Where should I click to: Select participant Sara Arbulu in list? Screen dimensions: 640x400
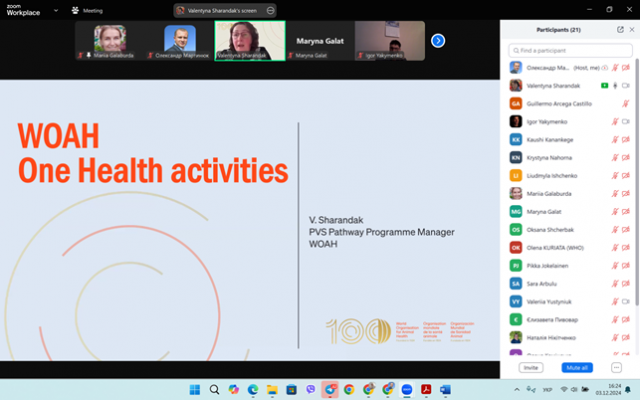pyautogui.click(x=570, y=283)
